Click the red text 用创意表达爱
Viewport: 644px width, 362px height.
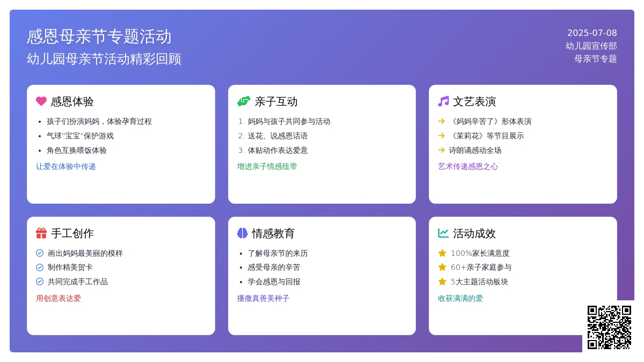[x=58, y=298]
